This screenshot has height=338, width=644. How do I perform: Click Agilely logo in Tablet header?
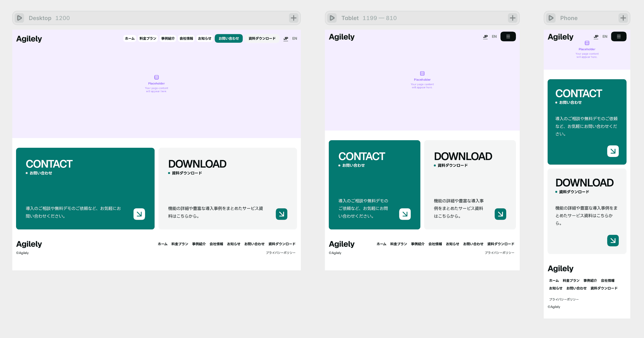342,37
